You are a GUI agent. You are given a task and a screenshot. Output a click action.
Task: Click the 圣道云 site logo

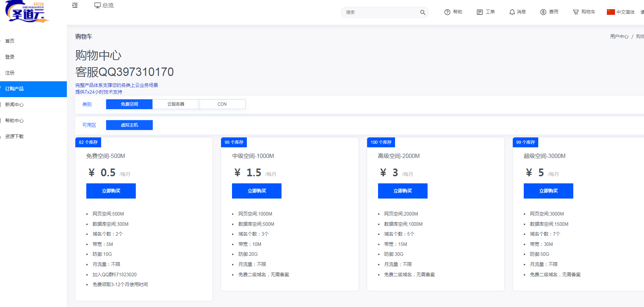coord(27,12)
